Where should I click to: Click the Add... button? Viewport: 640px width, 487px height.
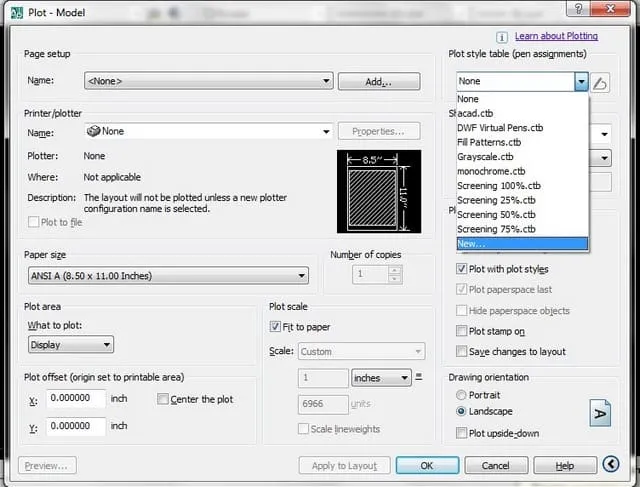tap(379, 81)
